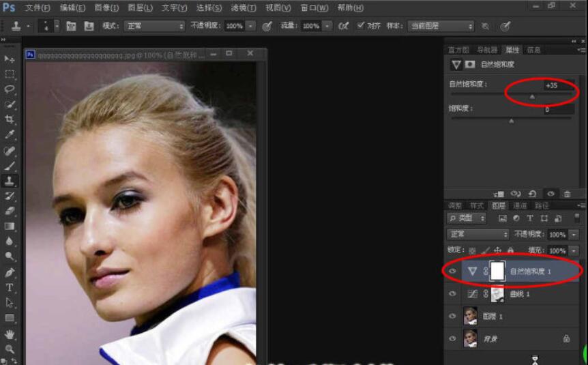588x365 pixels.
Task: Select the Rectangle shape tool
Action: (x=10, y=318)
